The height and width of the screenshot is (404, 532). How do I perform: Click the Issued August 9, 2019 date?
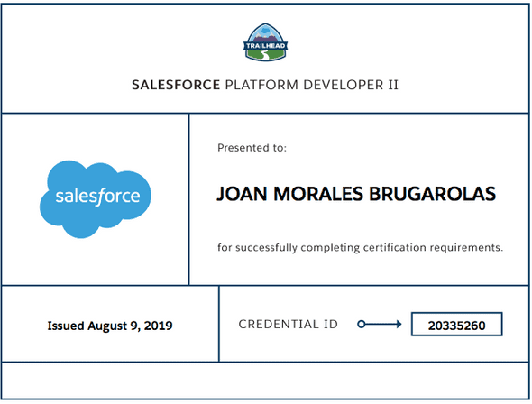point(110,326)
